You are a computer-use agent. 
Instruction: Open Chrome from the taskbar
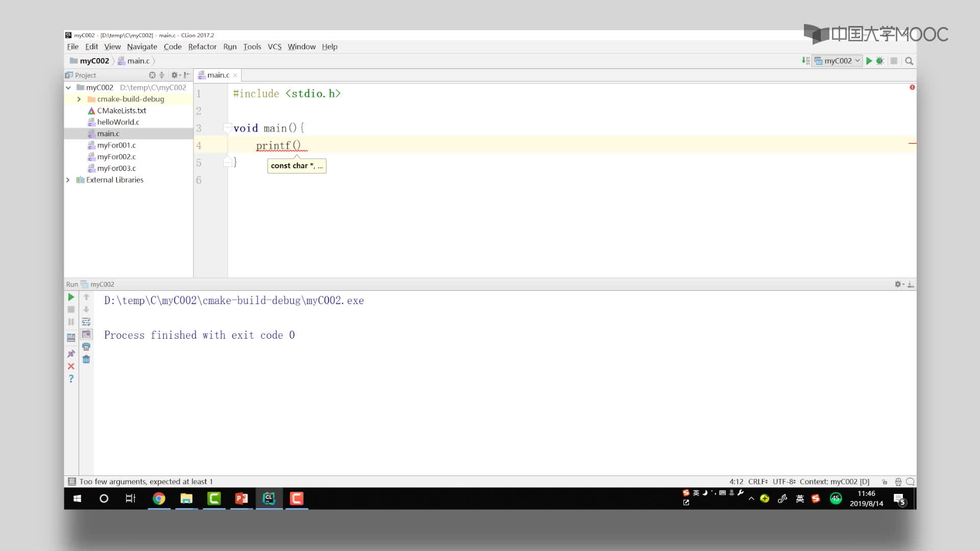coord(159,498)
